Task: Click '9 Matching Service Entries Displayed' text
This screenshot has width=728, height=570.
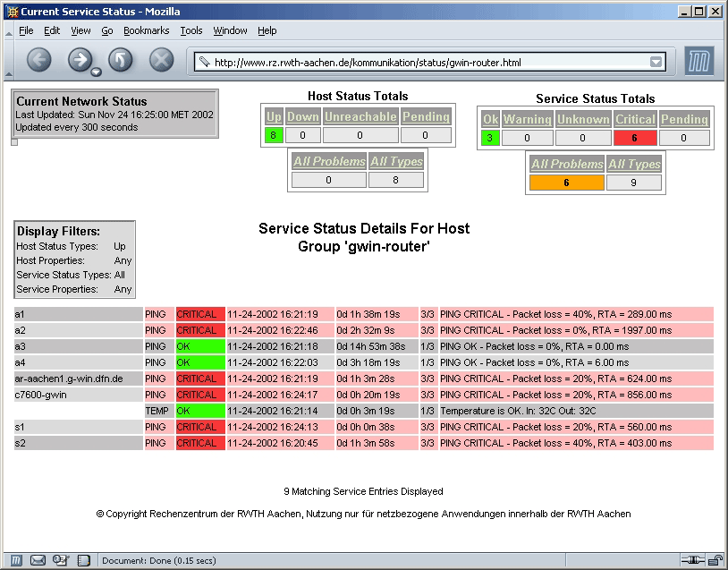Action: click(x=363, y=491)
